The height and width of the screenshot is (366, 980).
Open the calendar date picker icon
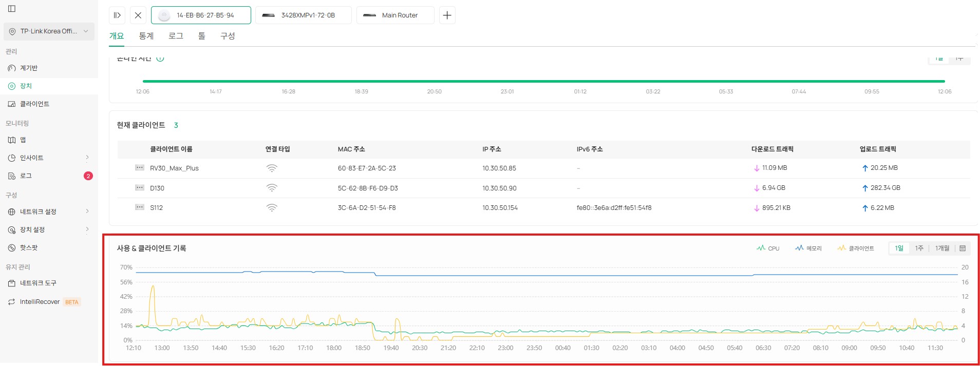[x=963, y=248]
